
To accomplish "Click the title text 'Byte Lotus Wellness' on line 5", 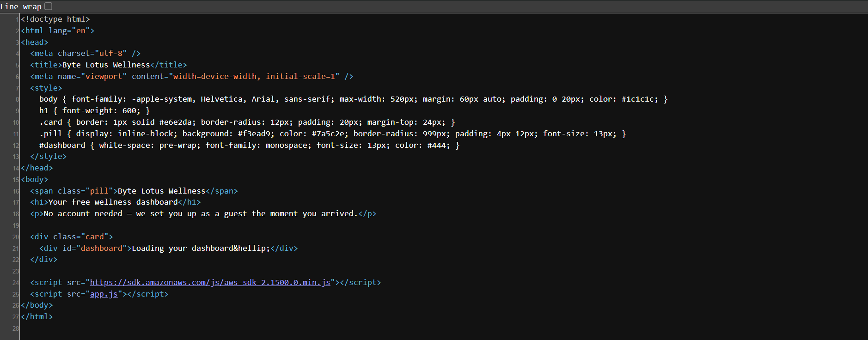I will [106, 65].
